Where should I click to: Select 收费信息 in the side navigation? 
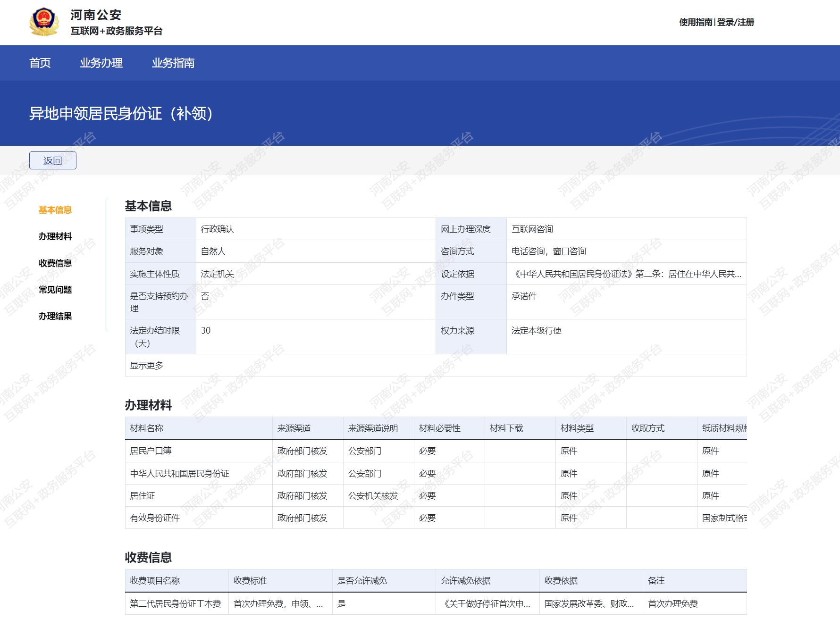coord(55,263)
